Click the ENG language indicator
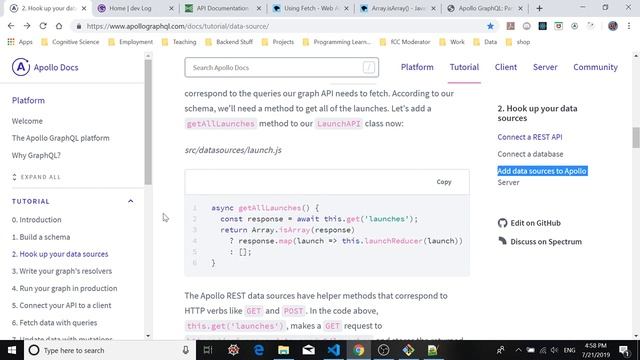 click(569, 350)
